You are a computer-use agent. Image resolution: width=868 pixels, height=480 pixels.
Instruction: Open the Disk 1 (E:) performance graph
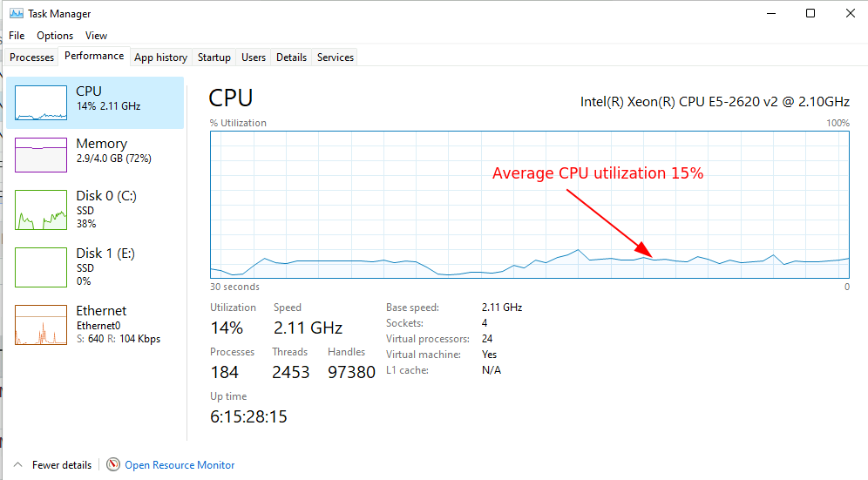41,267
